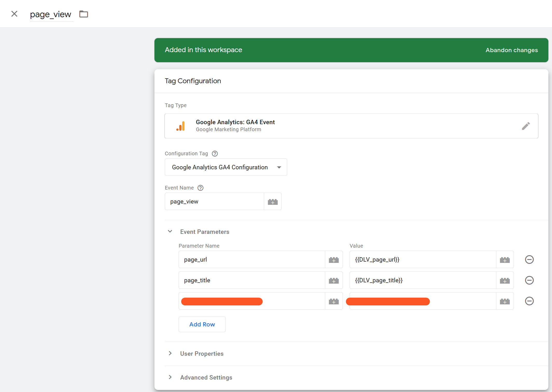
Task: Click the 'Added in this workspace' banner text
Action: 203,50
